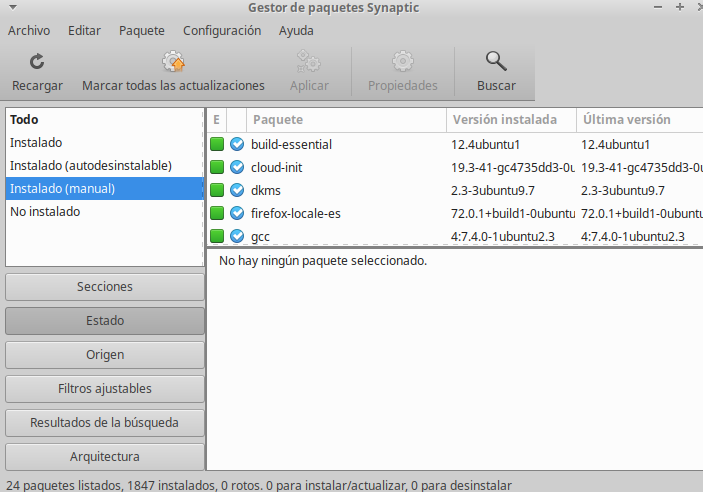The height and width of the screenshot is (492, 703).
Task: Sort by Versión instalada column header
Action: pos(511,120)
